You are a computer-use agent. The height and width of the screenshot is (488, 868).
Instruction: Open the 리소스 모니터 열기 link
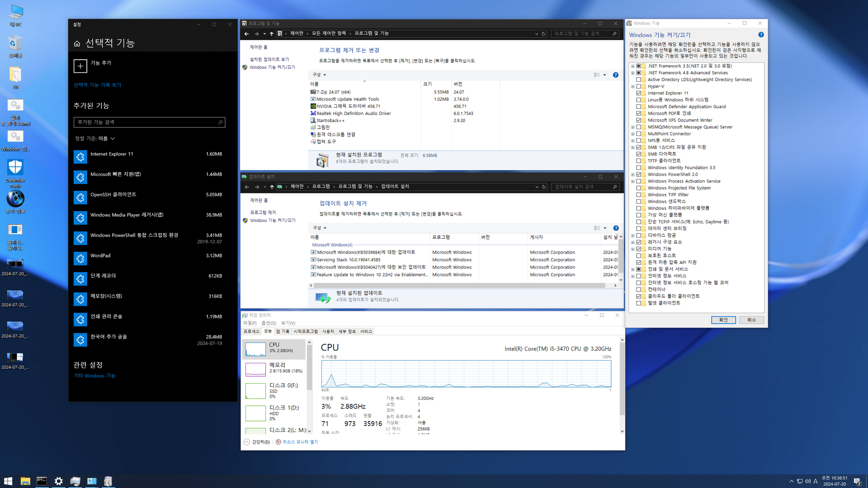coord(300,442)
